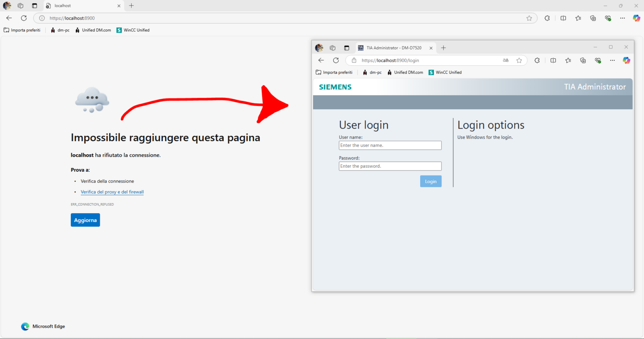The height and width of the screenshot is (339, 644).
Task: Add new tab in TIA Administrator window
Action: (x=444, y=48)
